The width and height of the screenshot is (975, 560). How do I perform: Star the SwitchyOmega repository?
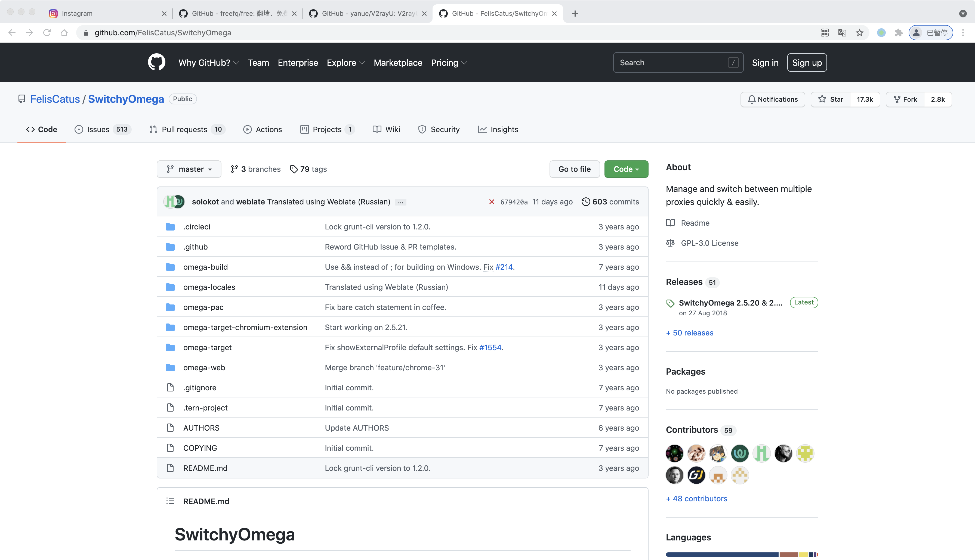click(831, 99)
